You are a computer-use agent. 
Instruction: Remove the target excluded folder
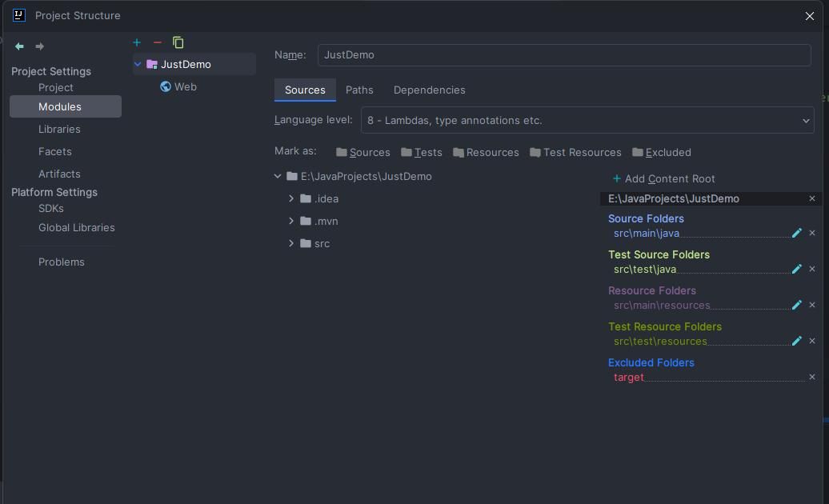pyautogui.click(x=812, y=378)
